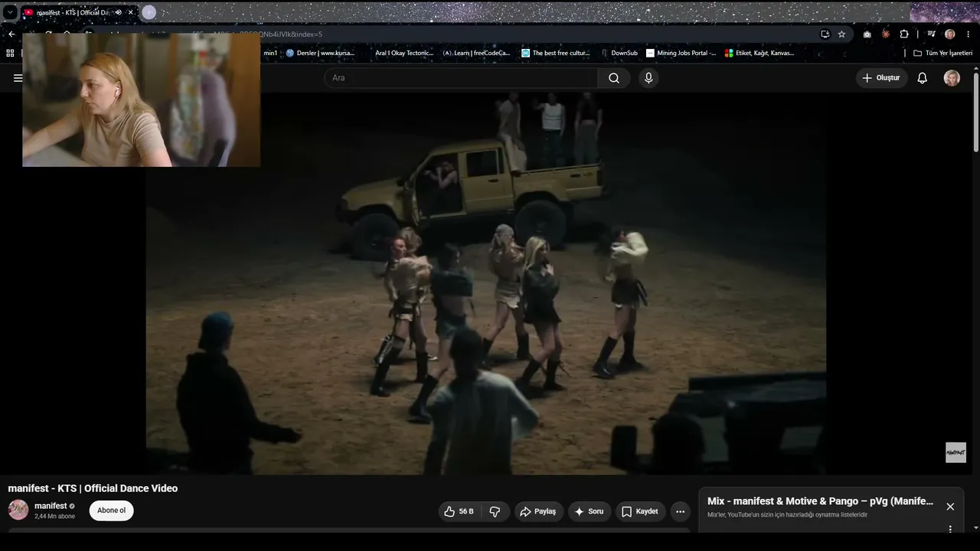The width and height of the screenshot is (980, 551).
Task: Open the media controls icon in toolbar
Action: [x=931, y=34]
